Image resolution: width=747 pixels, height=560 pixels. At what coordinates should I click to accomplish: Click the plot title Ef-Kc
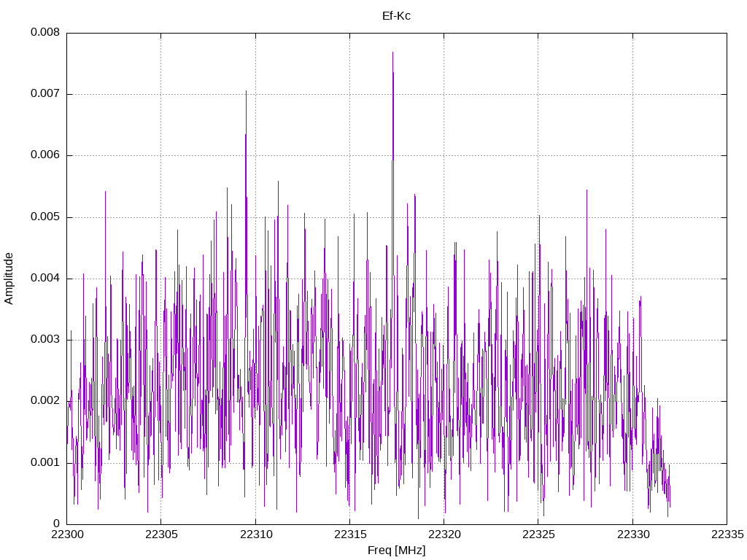tap(396, 16)
